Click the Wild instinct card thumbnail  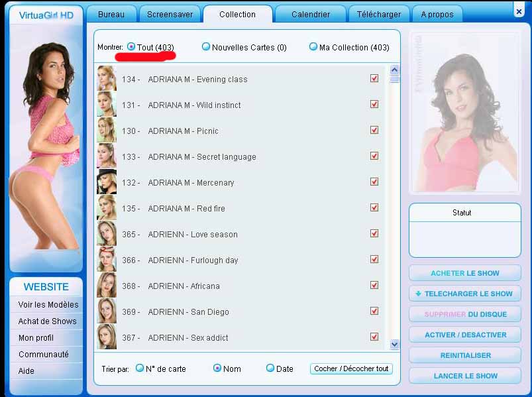click(x=107, y=105)
